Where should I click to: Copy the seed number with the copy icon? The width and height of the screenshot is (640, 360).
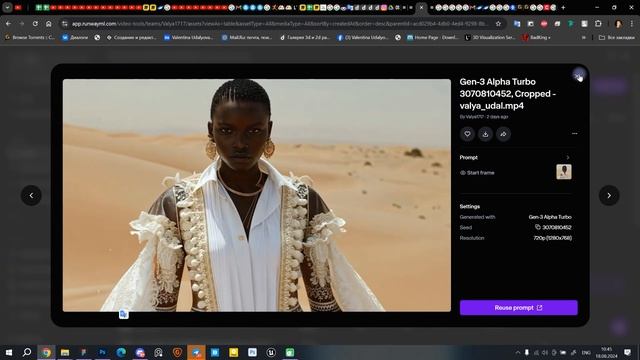pyautogui.click(x=538, y=227)
